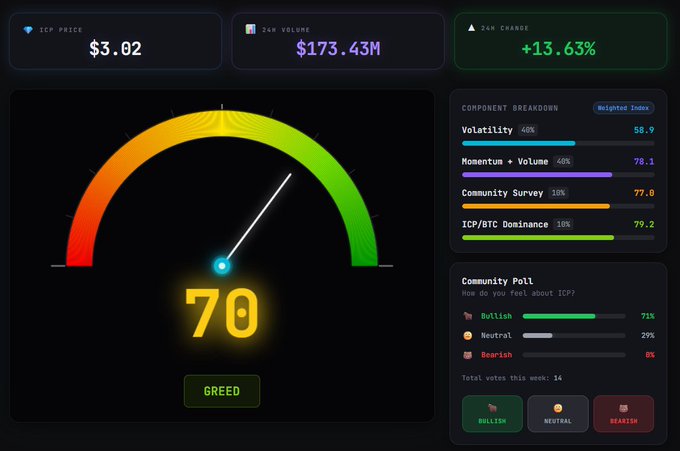
Task: Click the ICP/BTC Dominance green bar
Action: 538,238
